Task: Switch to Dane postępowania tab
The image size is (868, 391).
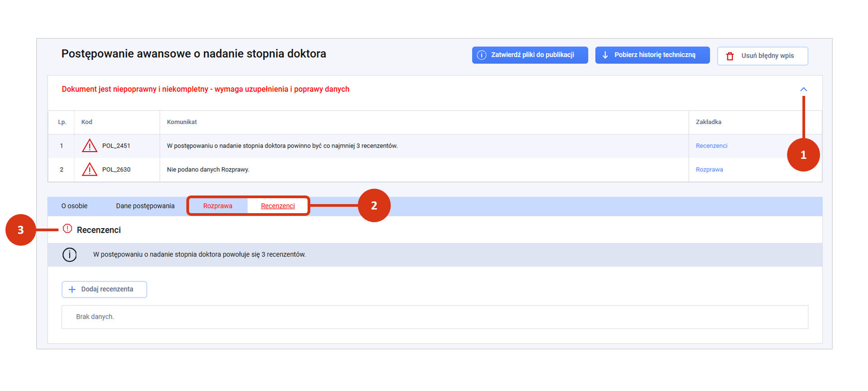Action: tap(145, 206)
